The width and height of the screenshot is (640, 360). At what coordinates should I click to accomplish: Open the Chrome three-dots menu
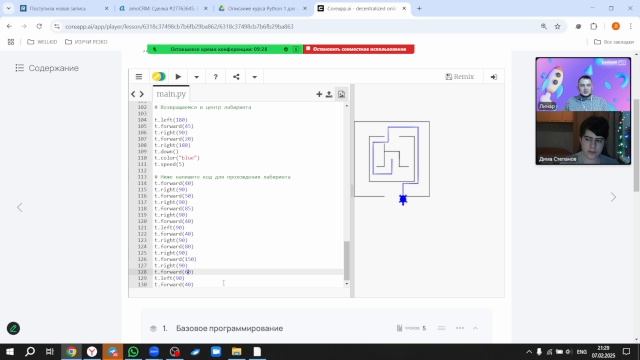[x=631, y=26]
